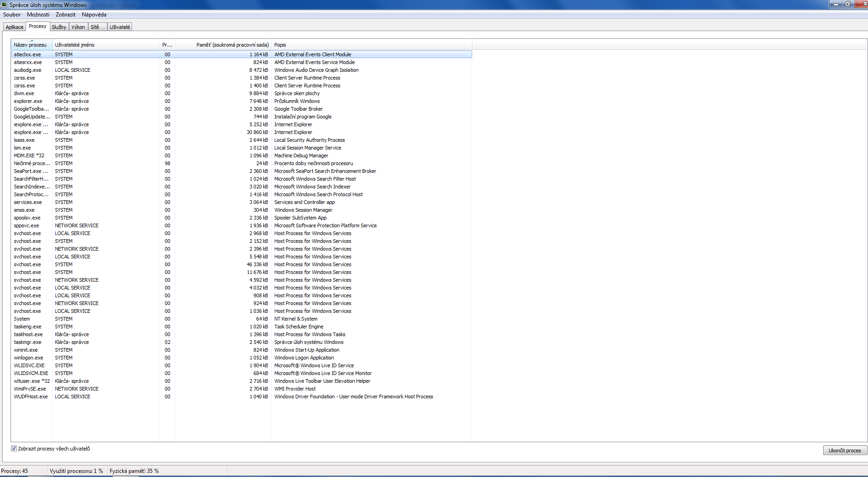Screen dimensions: 868x477
Task: Click the 'Spooler SubSystem App' description
Action: coord(300,218)
